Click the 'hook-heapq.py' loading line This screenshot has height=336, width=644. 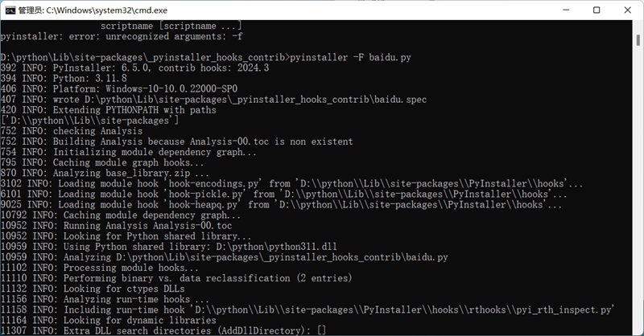[x=281, y=205]
